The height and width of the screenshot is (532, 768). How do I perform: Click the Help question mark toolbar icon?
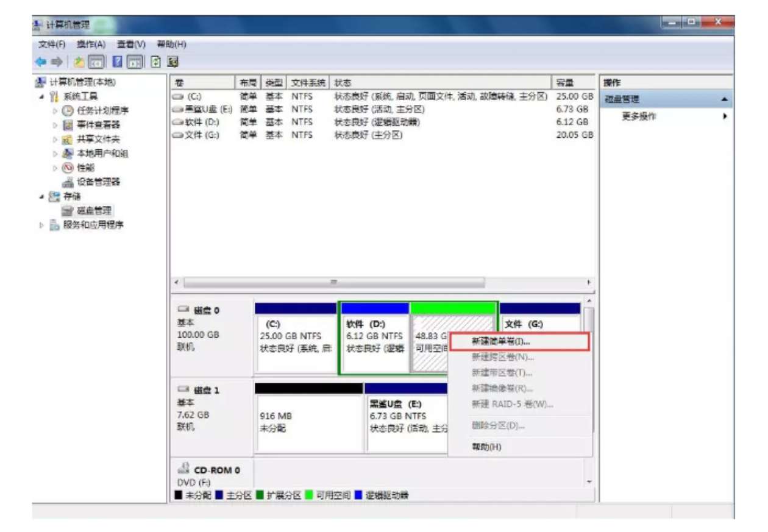(x=117, y=62)
